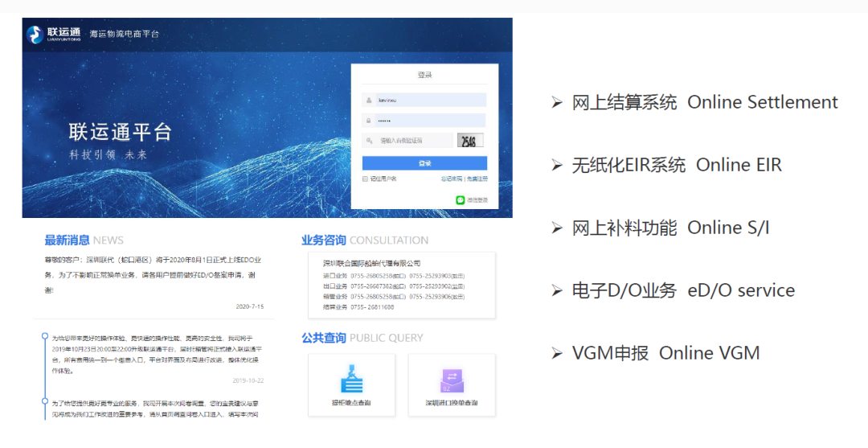Click the 科技引领 未来 banner slogan
The width and height of the screenshot is (868, 448).
(x=108, y=155)
